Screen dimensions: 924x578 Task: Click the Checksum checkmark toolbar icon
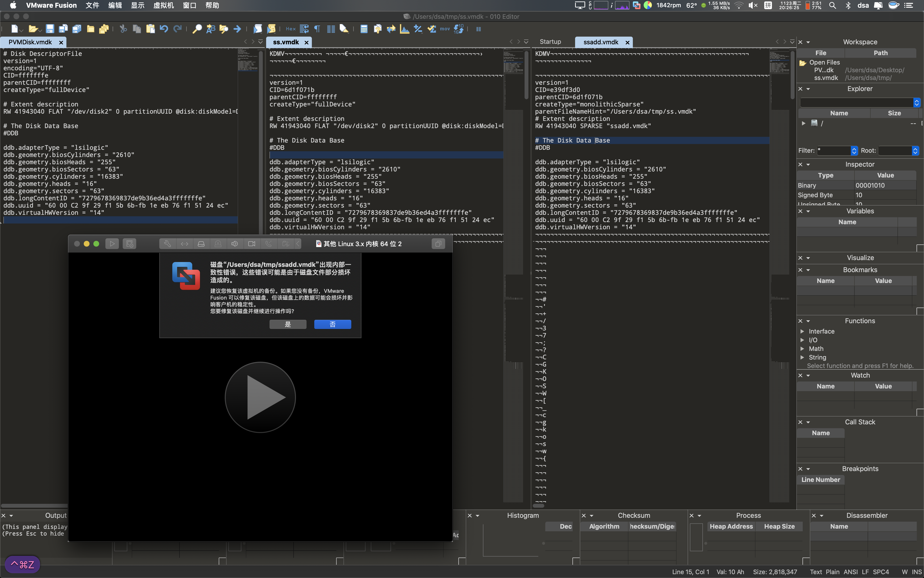coord(432,29)
